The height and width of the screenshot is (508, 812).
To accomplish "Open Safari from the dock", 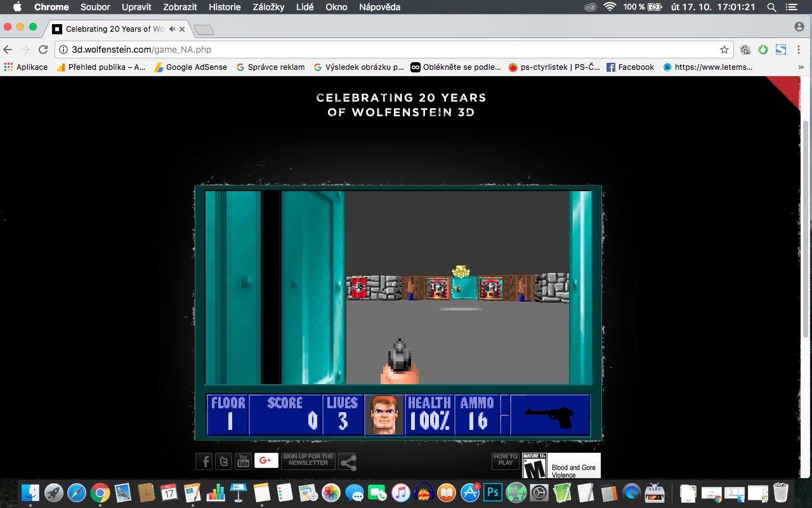I will pos(77,492).
